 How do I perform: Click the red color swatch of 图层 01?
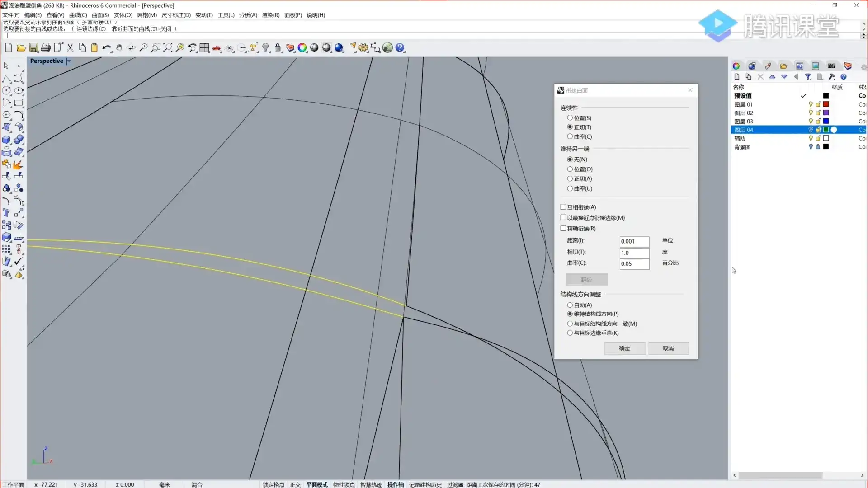point(826,104)
